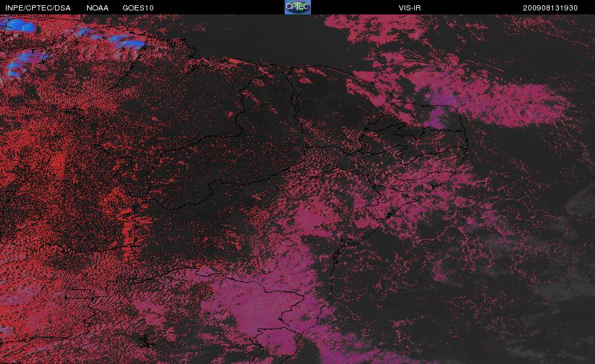Click the GOES10 satellite label
The width and height of the screenshot is (595, 364).
tap(137, 8)
